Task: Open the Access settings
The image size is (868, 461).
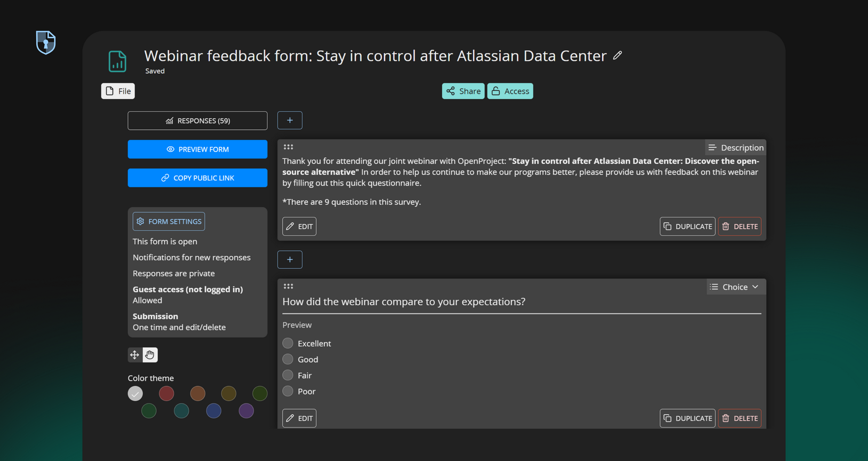Action: point(510,91)
